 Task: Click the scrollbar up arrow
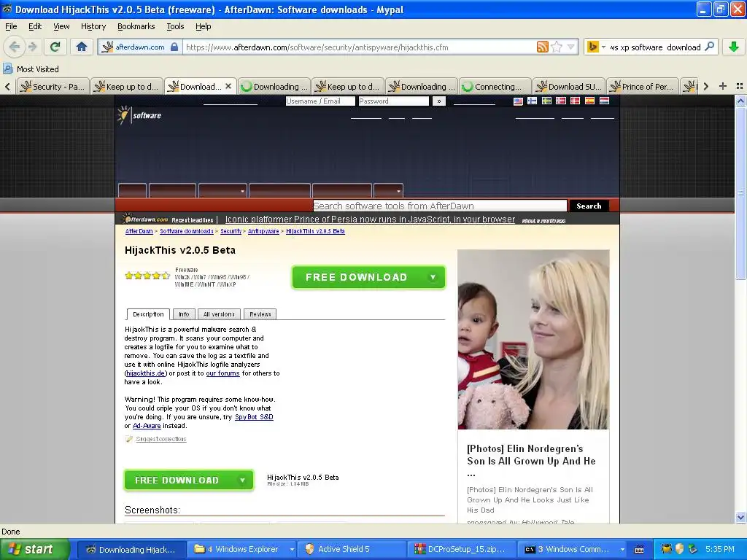[740, 101]
